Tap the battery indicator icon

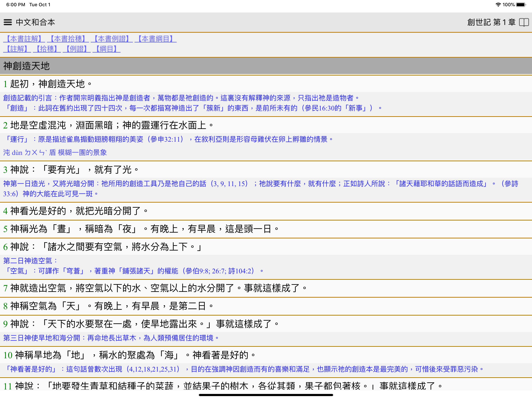click(x=521, y=4)
